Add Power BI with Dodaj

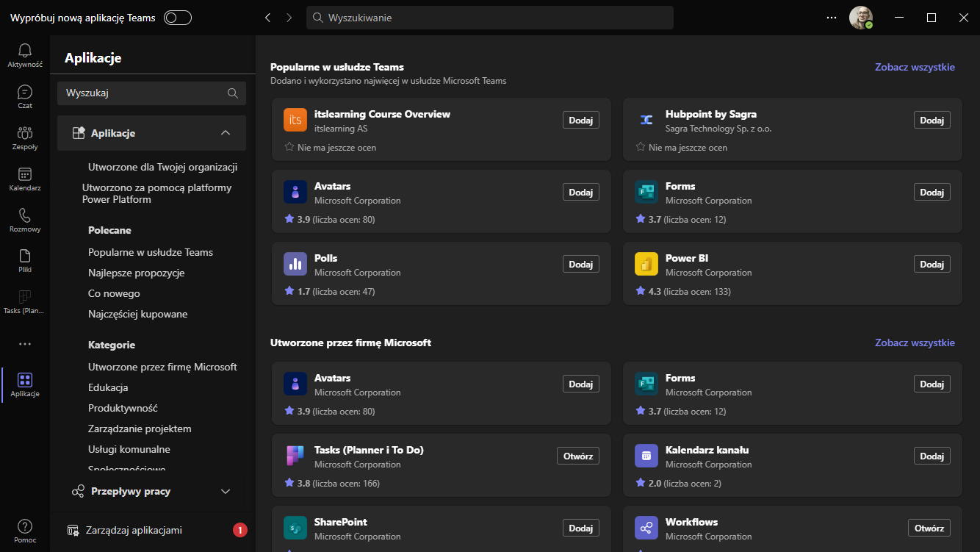coord(932,264)
